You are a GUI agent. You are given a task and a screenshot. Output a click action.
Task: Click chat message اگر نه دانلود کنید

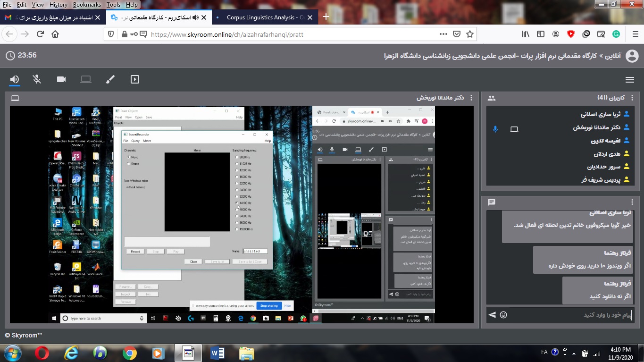click(x=610, y=296)
